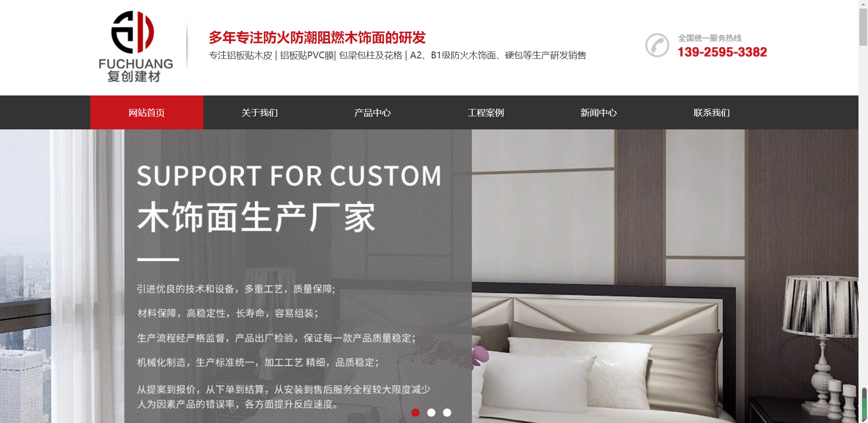Open the 网站首页 navigation tab
868x423 pixels.
click(147, 113)
